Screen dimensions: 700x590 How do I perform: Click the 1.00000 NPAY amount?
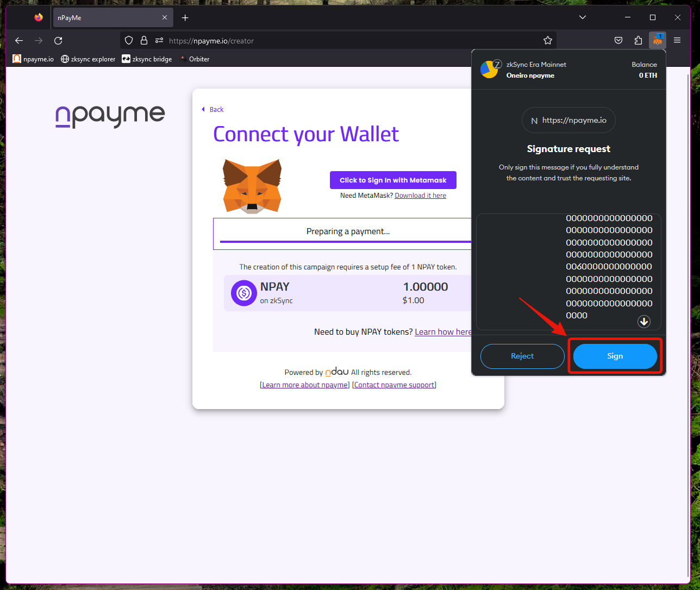point(426,287)
